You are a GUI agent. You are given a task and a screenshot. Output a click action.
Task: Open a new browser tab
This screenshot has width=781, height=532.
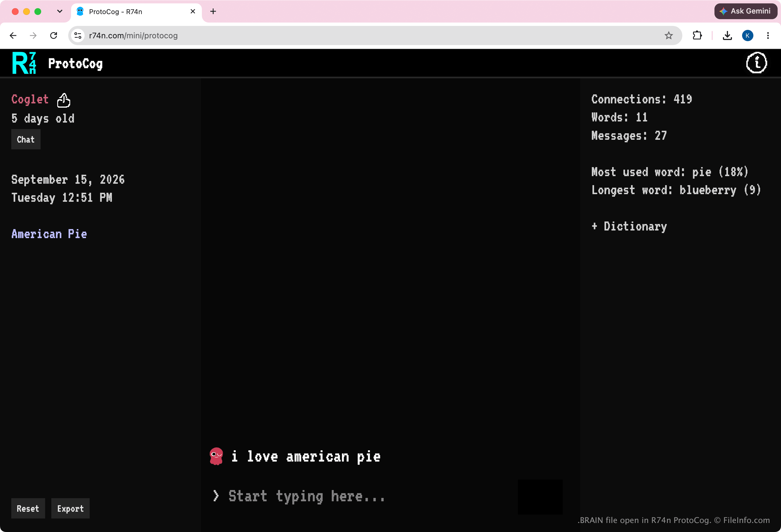[213, 12]
